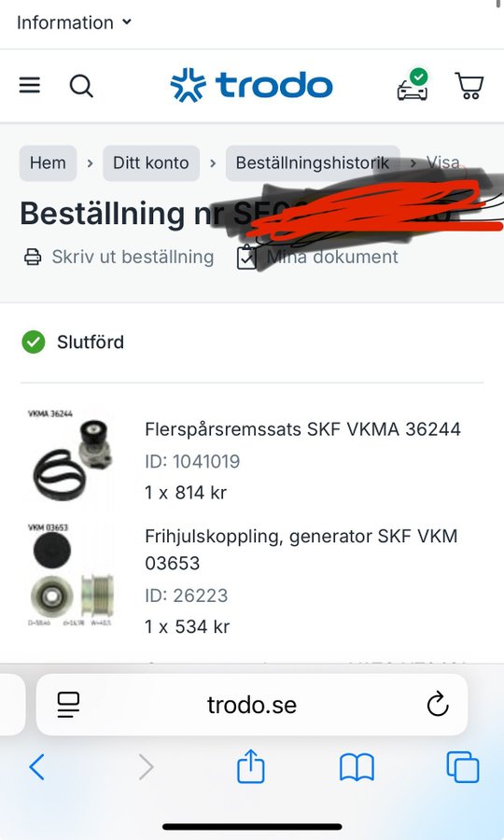Show open Safari tabs
The height and width of the screenshot is (840, 504).
click(463, 767)
